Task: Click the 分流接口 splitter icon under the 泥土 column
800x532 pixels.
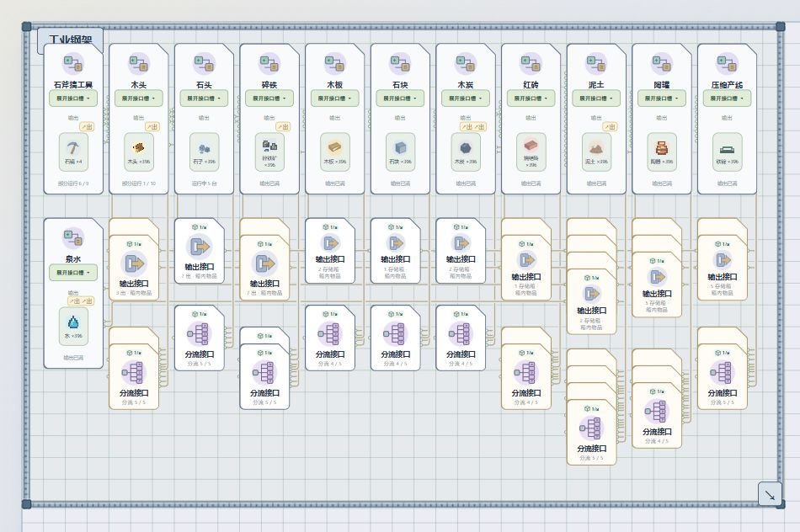Action: pos(591,429)
